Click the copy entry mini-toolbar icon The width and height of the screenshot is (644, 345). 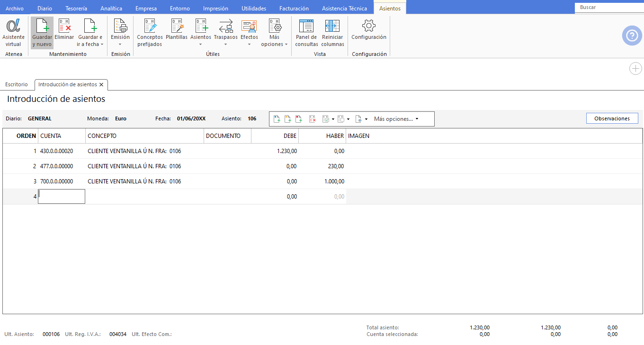[x=341, y=119]
